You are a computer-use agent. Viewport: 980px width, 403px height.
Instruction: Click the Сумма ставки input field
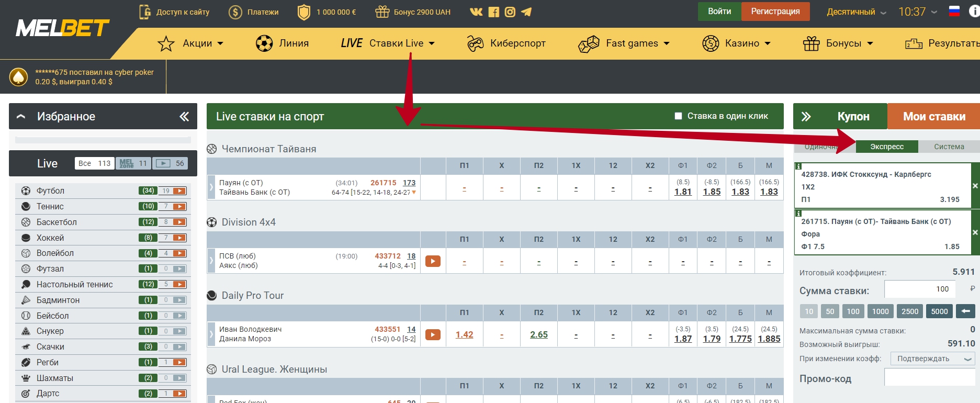(x=920, y=289)
